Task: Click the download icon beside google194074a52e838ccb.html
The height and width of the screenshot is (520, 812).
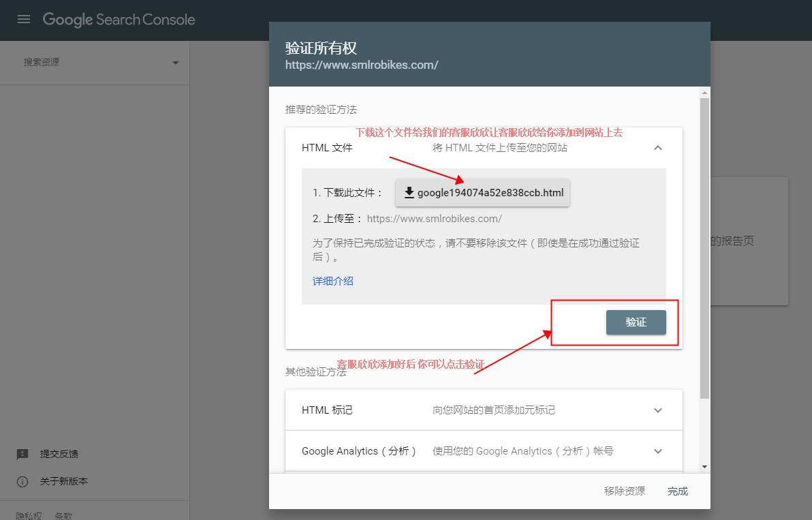Action: (x=409, y=193)
